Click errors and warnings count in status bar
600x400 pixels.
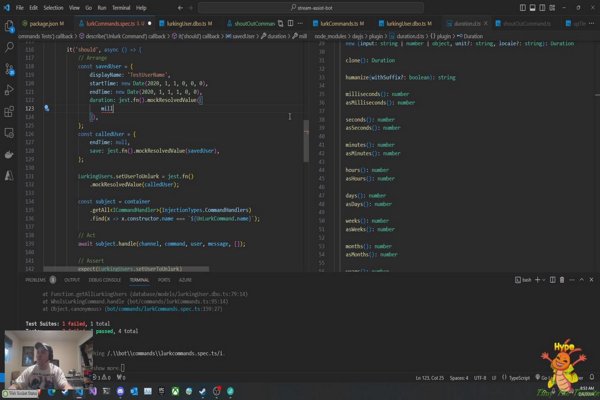[x=102, y=378]
